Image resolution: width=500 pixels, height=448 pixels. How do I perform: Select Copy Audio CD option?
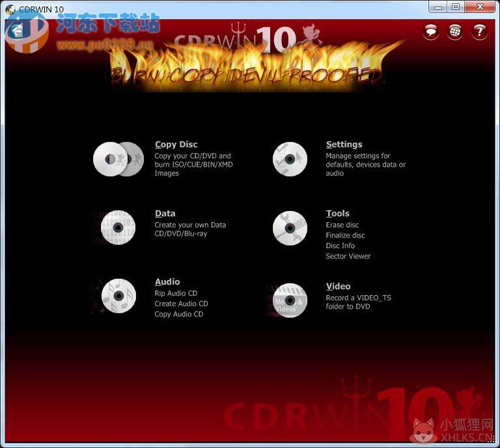(179, 315)
